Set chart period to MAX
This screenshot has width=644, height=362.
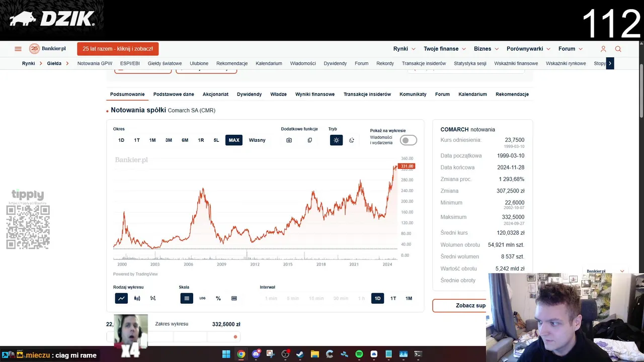point(234,140)
